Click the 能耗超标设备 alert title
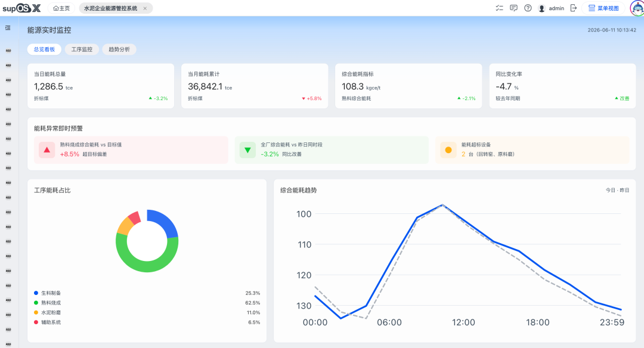Image resolution: width=644 pixels, height=348 pixels. coord(476,145)
